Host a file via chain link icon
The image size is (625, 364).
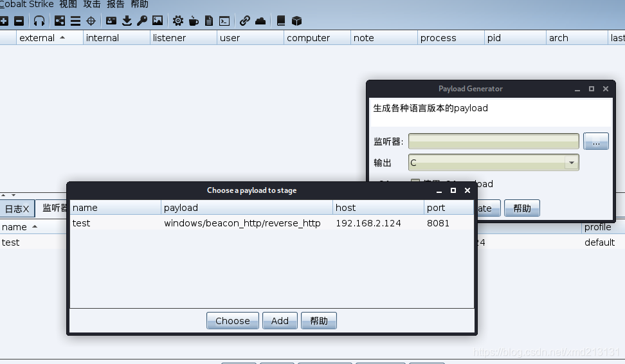tap(245, 21)
